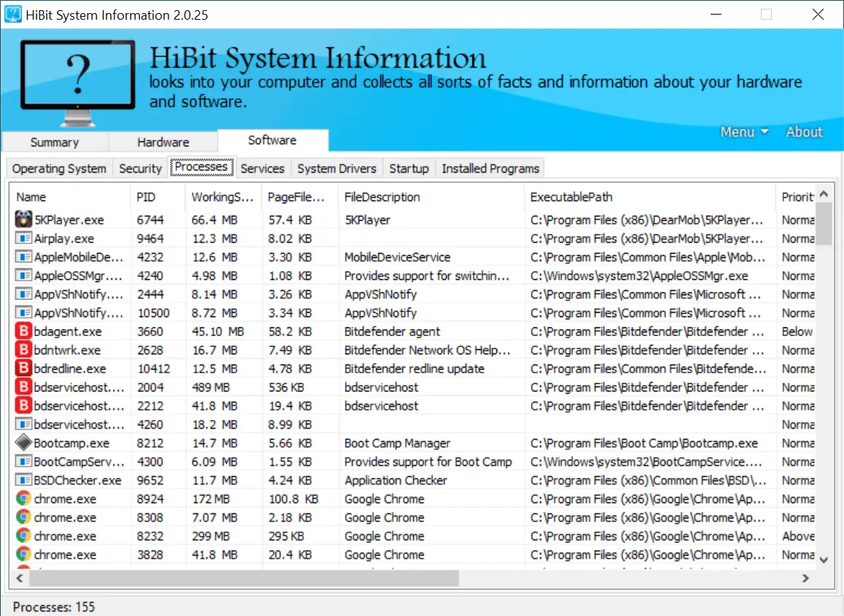Open the Operating System sub-tab
The width and height of the screenshot is (844, 616).
(x=59, y=168)
